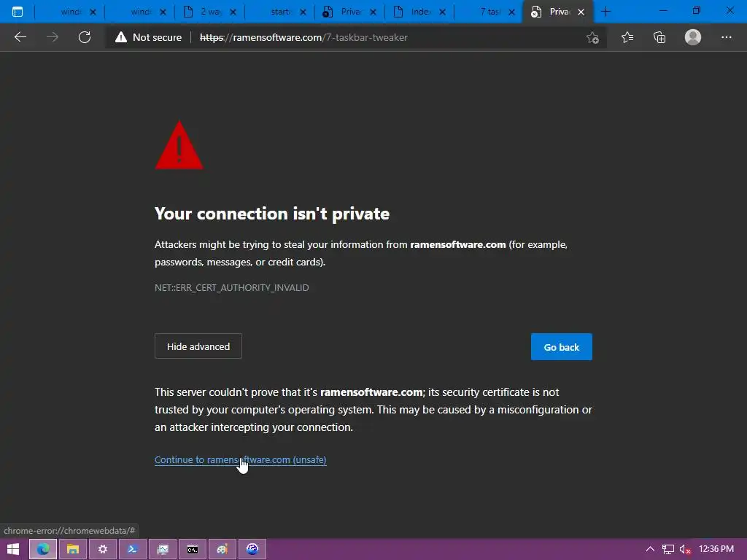Viewport: 747px width, 560px height.
Task: Open Settings gear on the taskbar
Action: point(102,549)
